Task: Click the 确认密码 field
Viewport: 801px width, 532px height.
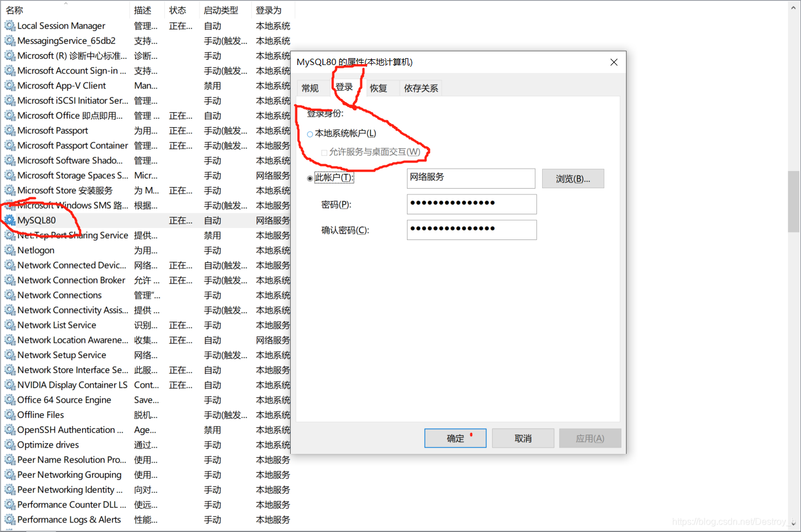Action: (x=471, y=230)
